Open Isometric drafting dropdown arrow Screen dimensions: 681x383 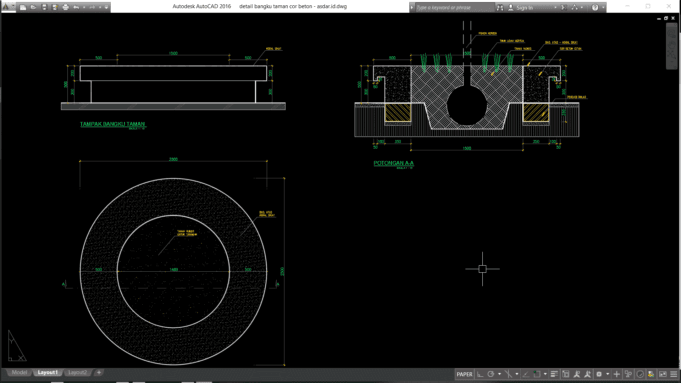point(517,374)
